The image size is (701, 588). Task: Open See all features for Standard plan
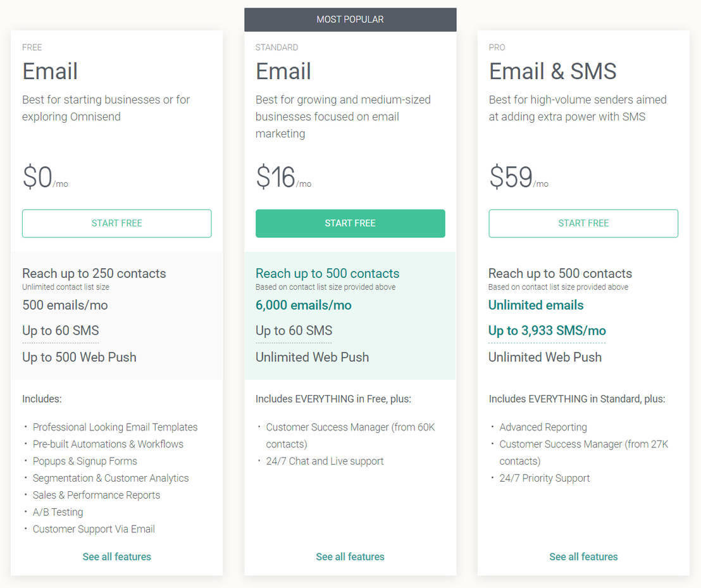click(x=350, y=557)
